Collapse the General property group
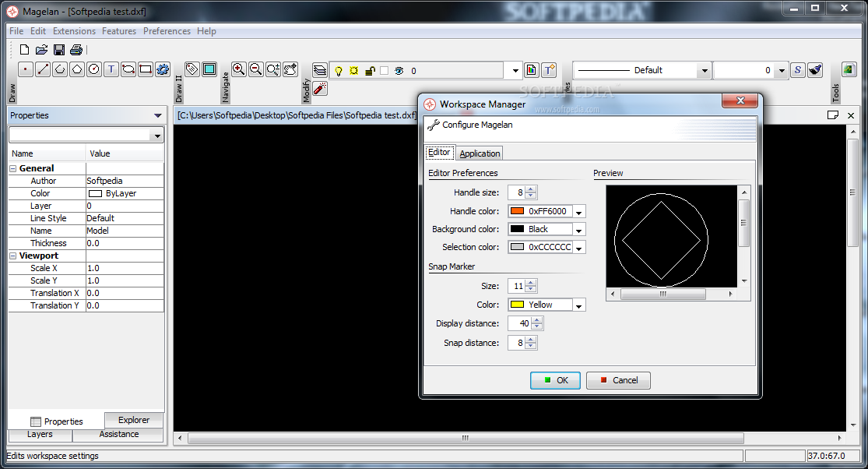Viewport: 868px width, 469px height. point(12,168)
